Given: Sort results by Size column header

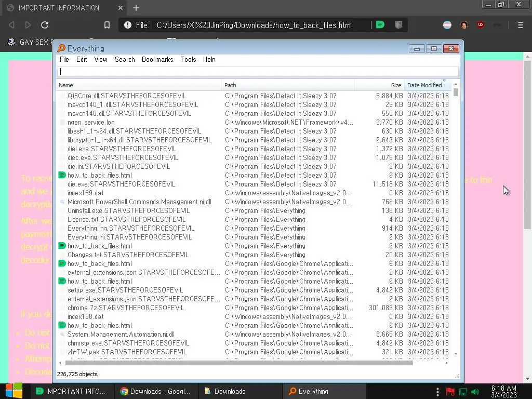Looking at the screenshot, I should click(380, 85).
